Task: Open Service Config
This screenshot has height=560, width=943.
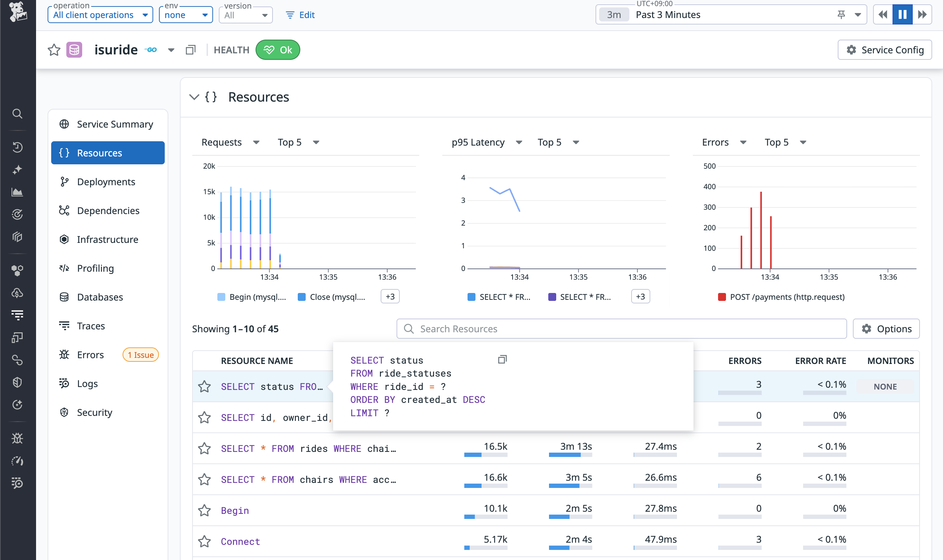Action: tap(884, 50)
